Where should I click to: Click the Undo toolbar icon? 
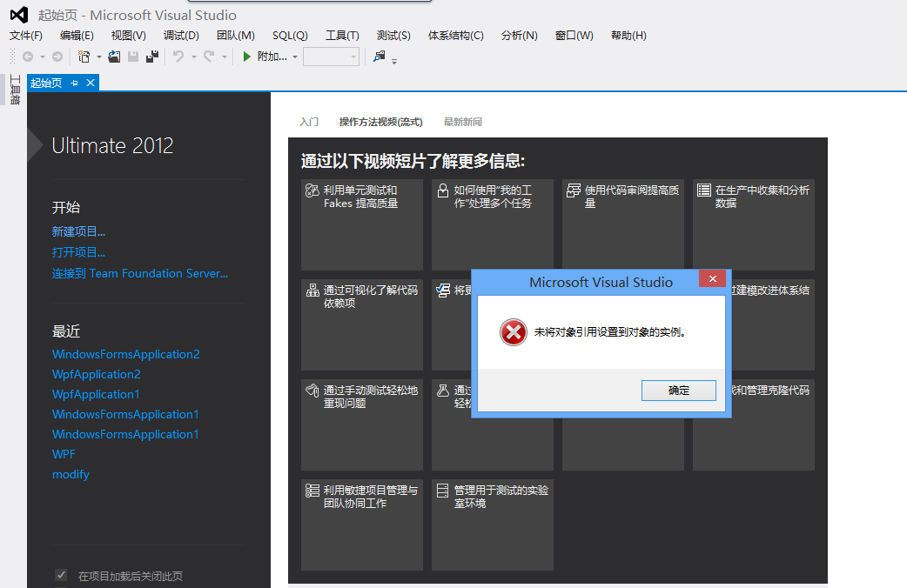178,57
